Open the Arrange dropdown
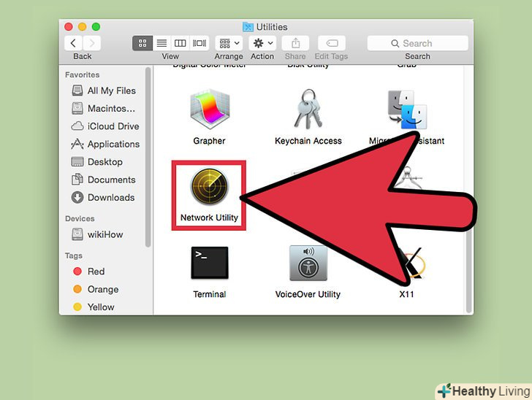The image size is (532, 400). tap(229, 43)
